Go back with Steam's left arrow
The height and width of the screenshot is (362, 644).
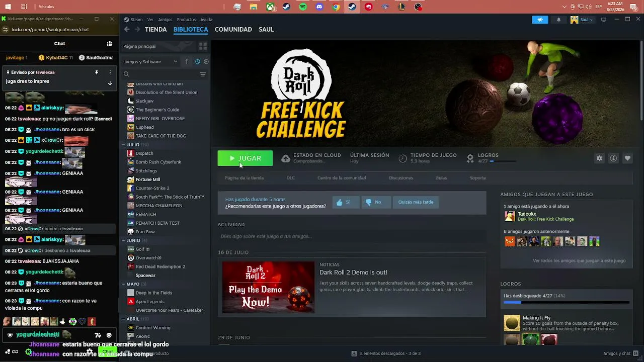pos(127,30)
